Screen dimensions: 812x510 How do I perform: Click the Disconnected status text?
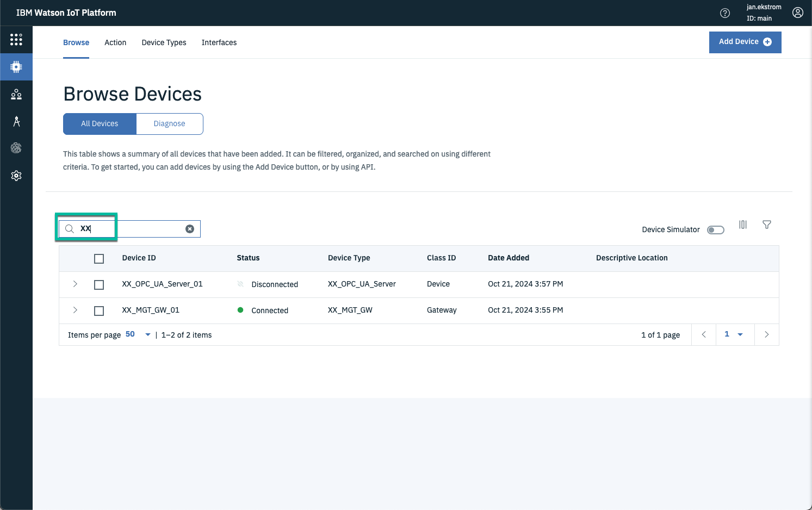click(x=275, y=284)
